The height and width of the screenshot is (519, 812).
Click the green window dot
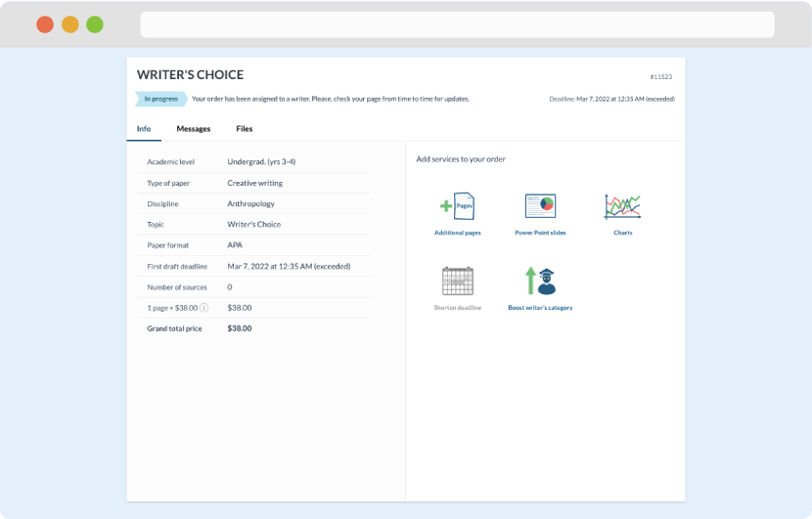point(94,24)
